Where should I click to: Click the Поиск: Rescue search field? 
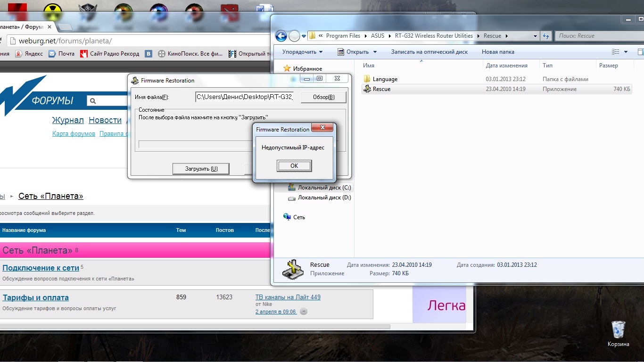[x=599, y=36]
